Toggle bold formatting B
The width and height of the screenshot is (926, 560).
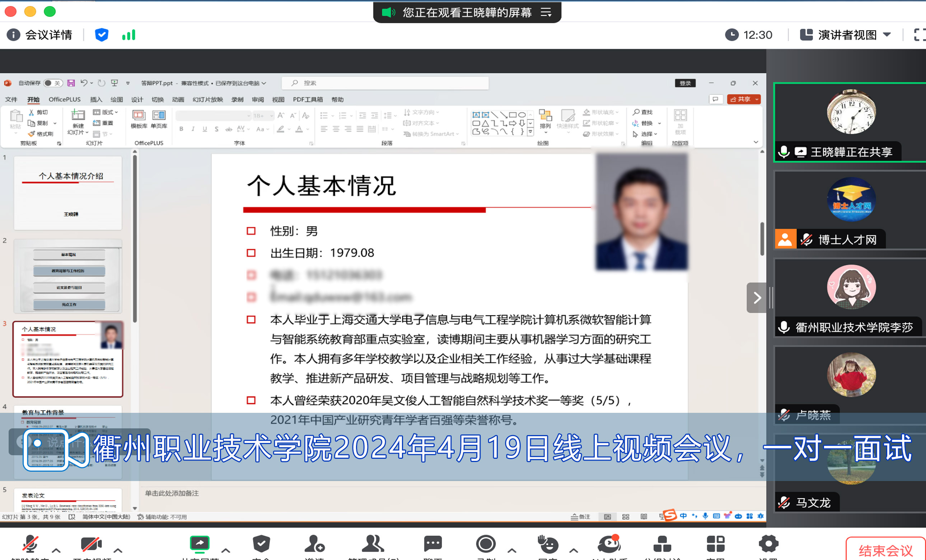(x=182, y=129)
